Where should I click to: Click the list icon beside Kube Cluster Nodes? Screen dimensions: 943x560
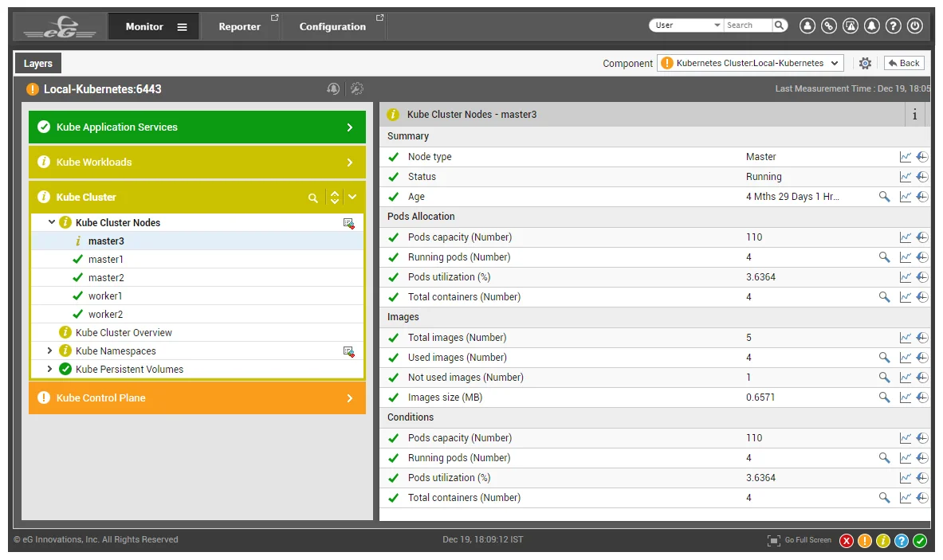[348, 223]
